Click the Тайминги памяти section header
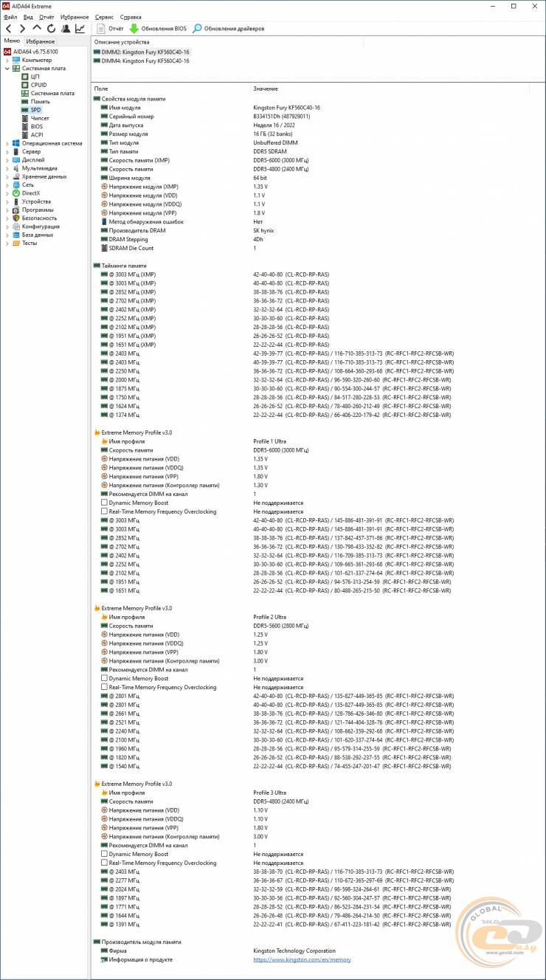 [x=120, y=266]
